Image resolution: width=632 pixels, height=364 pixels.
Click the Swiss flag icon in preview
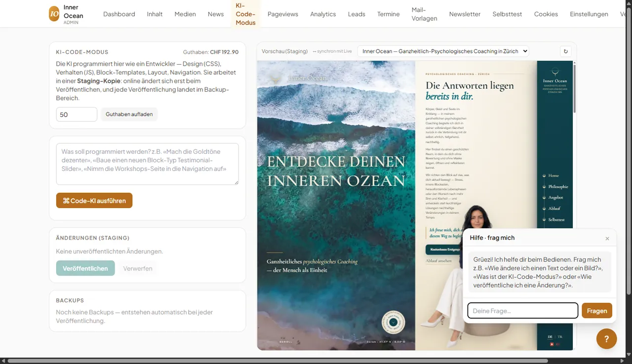click(552, 344)
